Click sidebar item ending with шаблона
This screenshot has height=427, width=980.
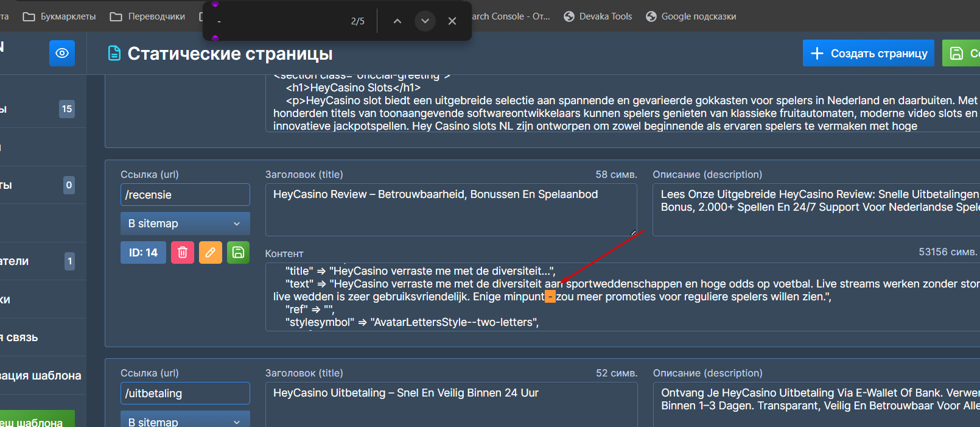pos(43,375)
